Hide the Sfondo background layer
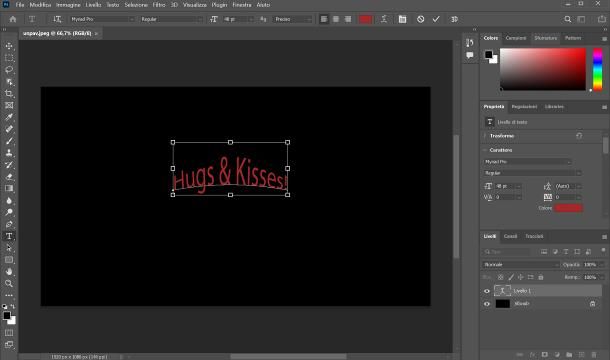Viewport: 610px width, 360px height. [487, 304]
